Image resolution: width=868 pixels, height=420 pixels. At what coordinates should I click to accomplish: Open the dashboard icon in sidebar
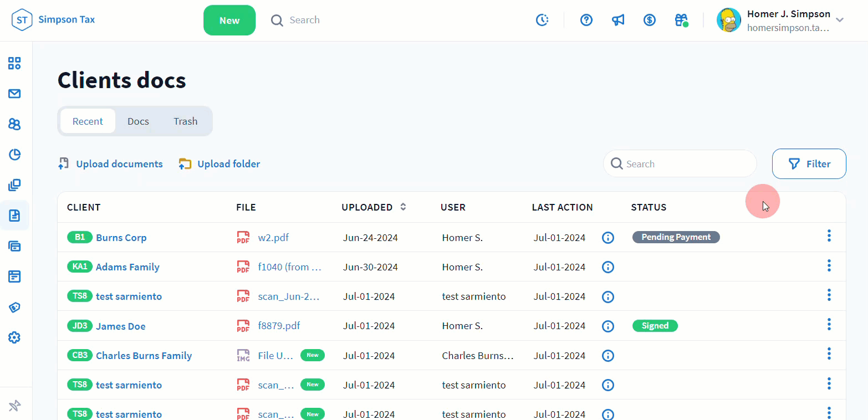pyautogui.click(x=14, y=63)
